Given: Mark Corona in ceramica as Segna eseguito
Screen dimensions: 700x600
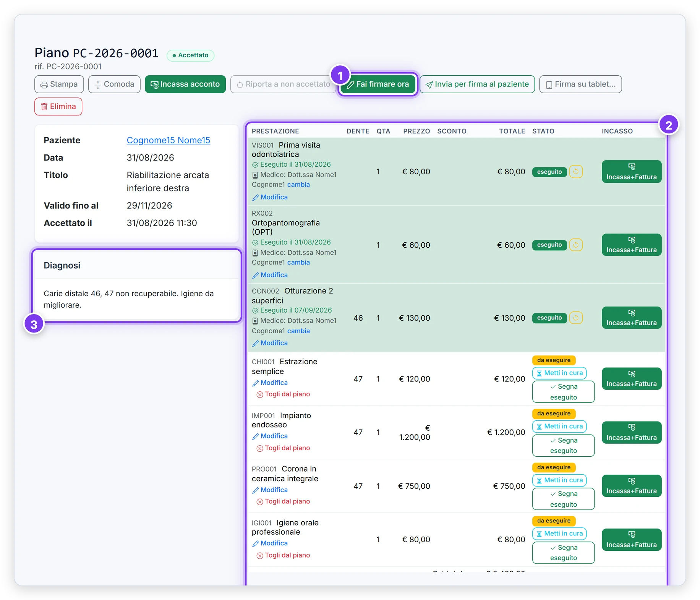Looking at the screenshot, I should click(564, 499).
